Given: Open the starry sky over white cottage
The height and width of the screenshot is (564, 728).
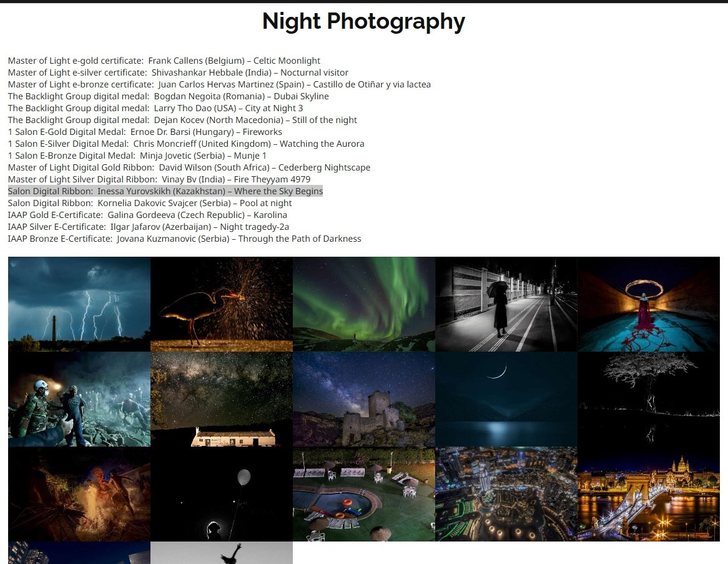Looking at the screenshot, I should point(222,399).
